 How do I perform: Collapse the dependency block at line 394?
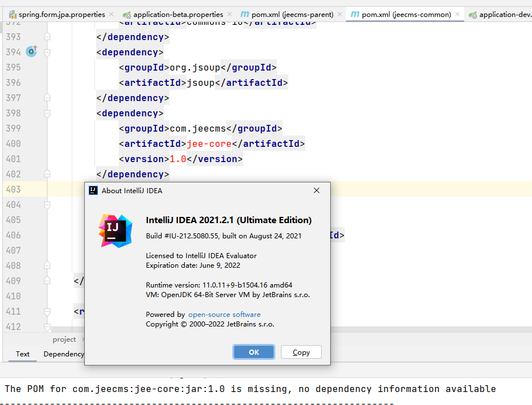(47, 52)
